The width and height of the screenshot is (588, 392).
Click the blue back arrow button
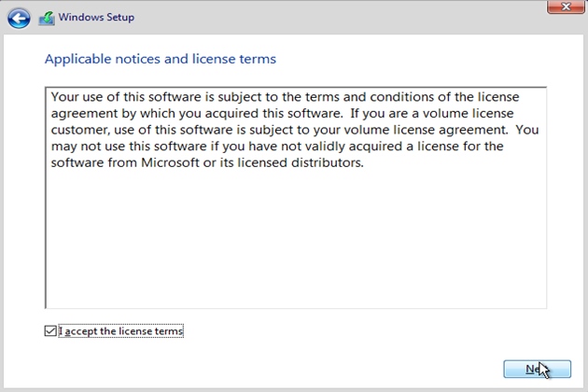(x=19, y=18)
